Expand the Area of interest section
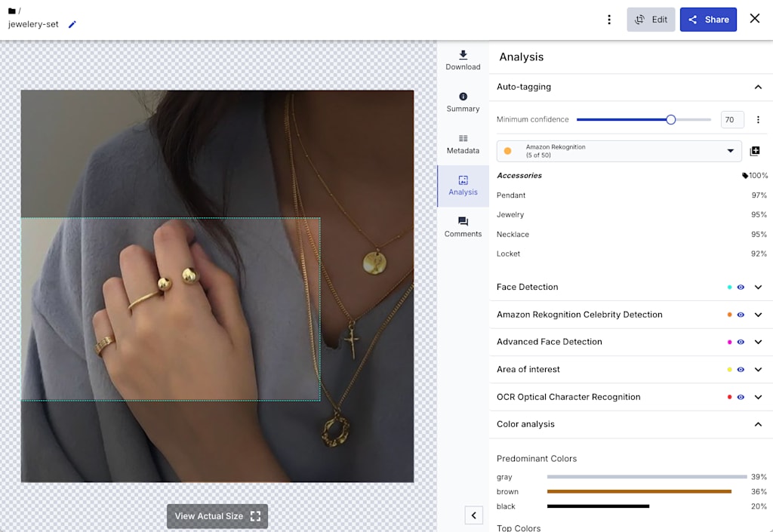 click(x=758, y=370)
